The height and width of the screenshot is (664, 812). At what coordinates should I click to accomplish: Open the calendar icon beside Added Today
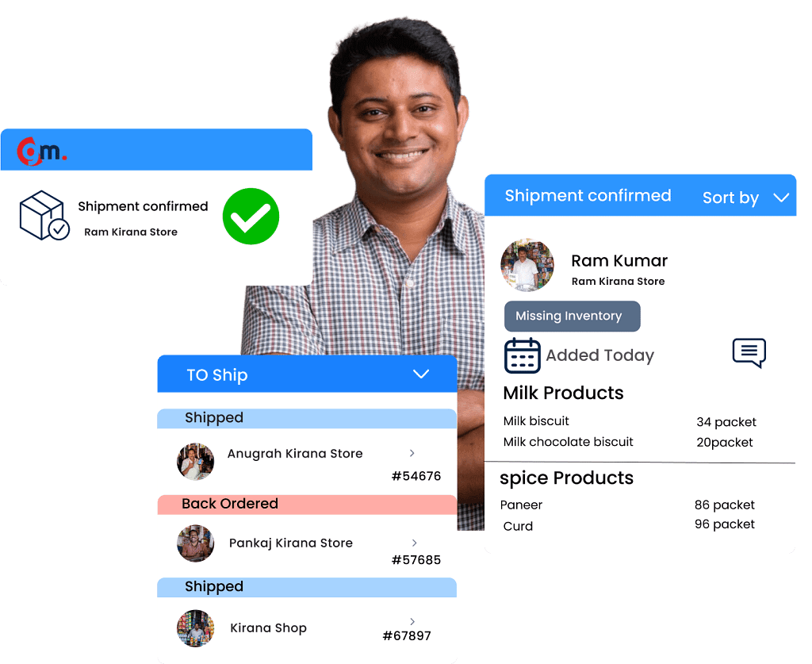point(523,355)
